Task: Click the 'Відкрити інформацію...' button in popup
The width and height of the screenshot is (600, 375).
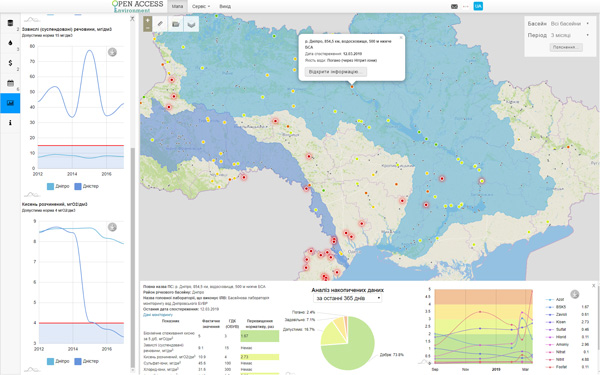Action: click(x=336, y=72)
